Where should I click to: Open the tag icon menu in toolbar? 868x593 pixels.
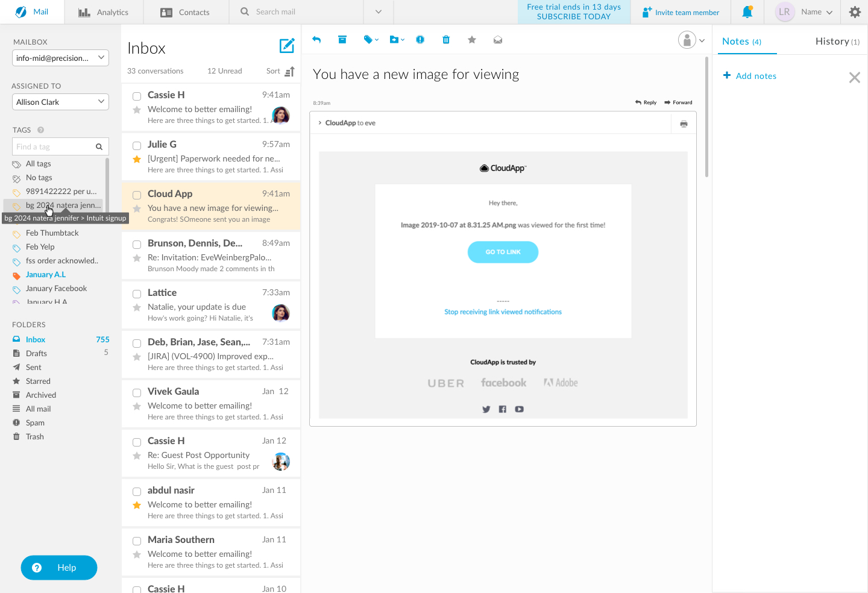(x=371, y=40)
